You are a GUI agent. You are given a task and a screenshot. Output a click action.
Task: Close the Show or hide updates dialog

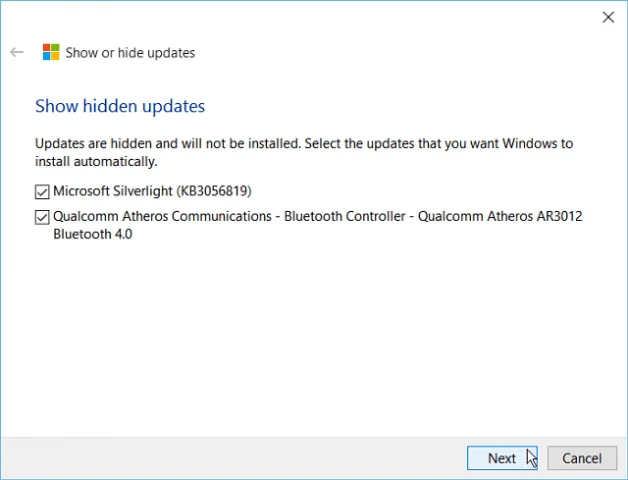click(608, 17)
